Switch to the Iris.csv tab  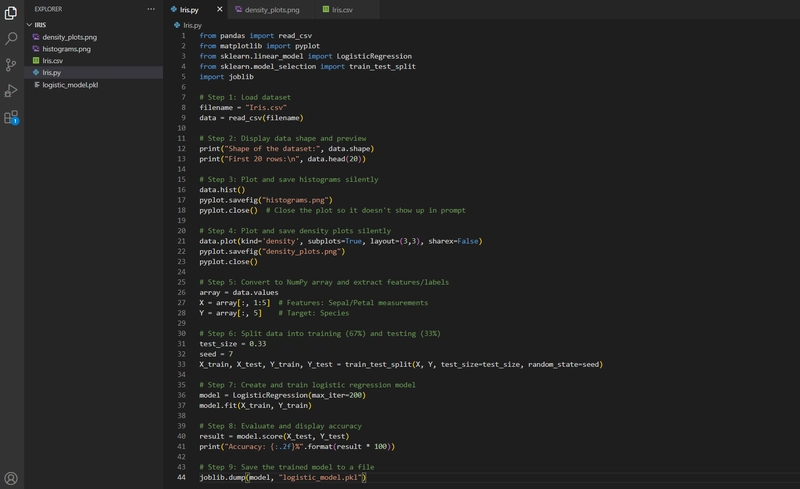click(x=338, y=10)
